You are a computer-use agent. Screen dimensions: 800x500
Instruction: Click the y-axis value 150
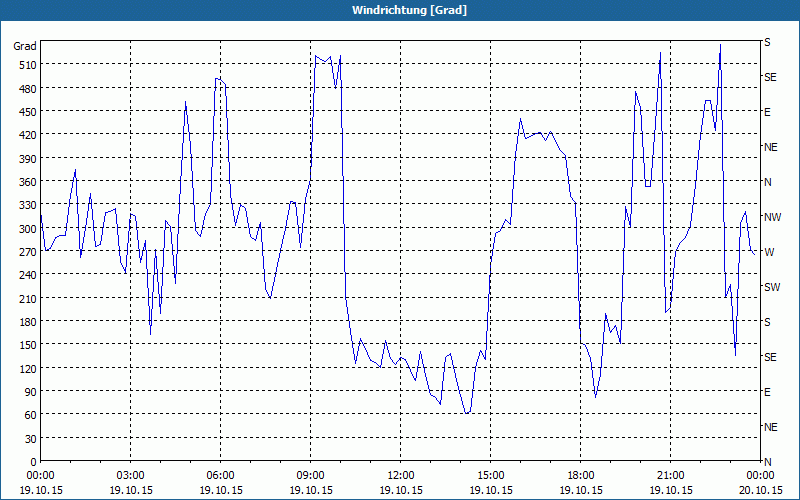(x=28, y=345)
